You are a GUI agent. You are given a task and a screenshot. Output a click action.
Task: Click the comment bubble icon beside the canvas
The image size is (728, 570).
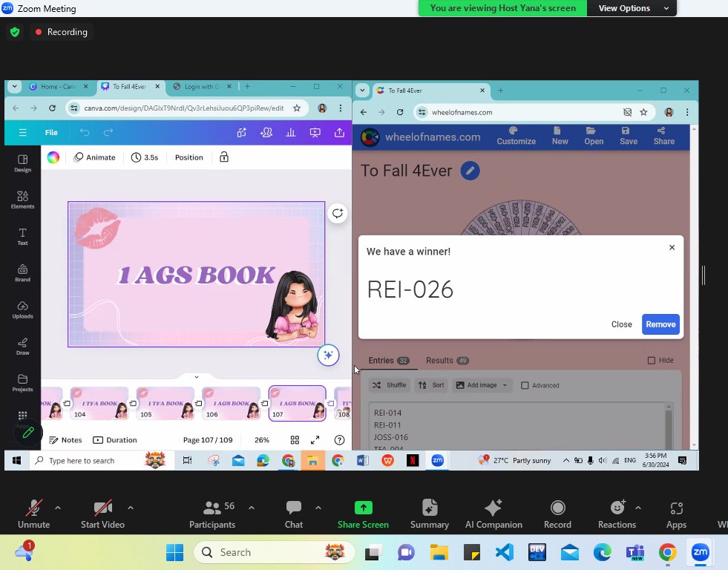pos(337,214)
